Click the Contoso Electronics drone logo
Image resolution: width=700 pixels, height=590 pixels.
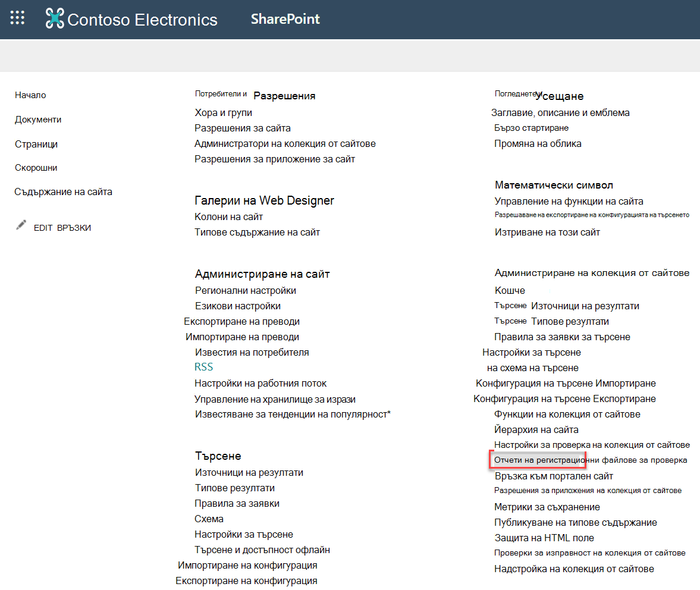point(55,19)
